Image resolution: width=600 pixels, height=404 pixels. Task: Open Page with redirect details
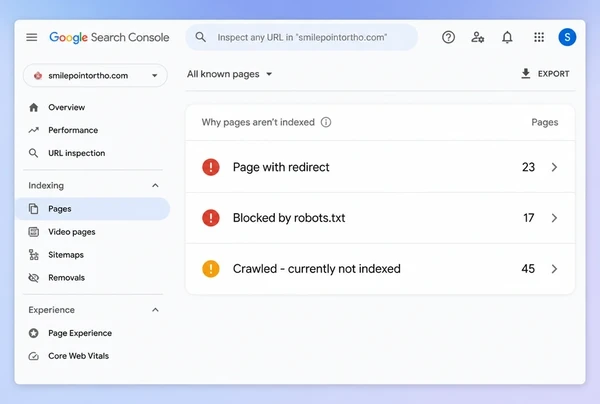[x=380, y=167]
